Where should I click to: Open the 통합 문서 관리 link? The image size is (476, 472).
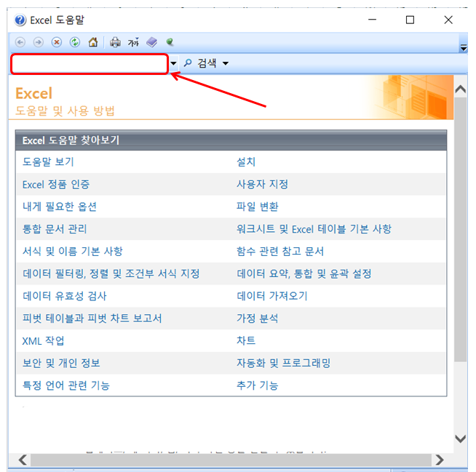(55, 228)
